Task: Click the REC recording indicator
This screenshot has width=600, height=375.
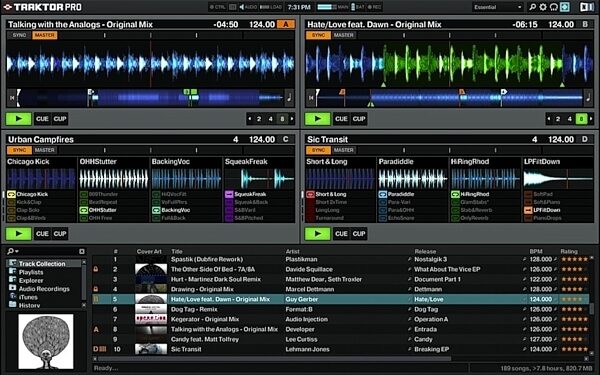Action: 374,7
